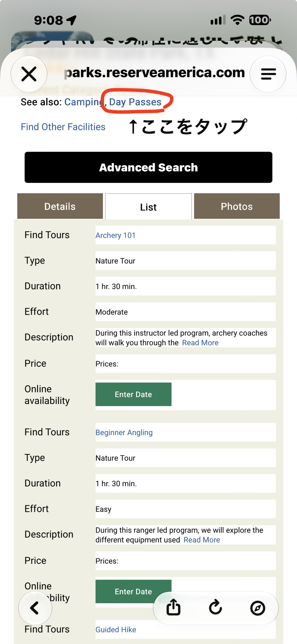Switch to the Photos tab
297x644 pixels.
(x=237, y=206)
